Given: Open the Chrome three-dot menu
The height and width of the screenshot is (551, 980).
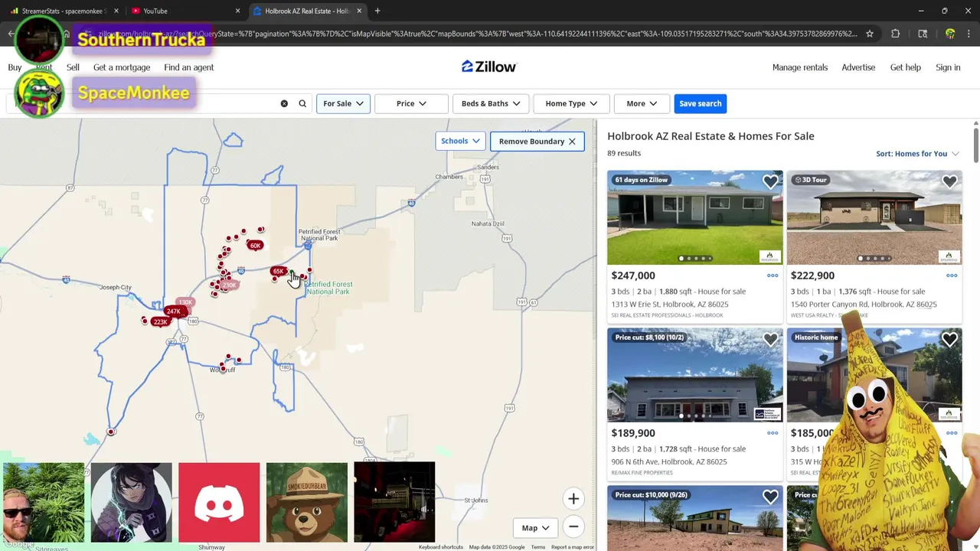Looking at the screenshot, I should click(x=969, y=34).
